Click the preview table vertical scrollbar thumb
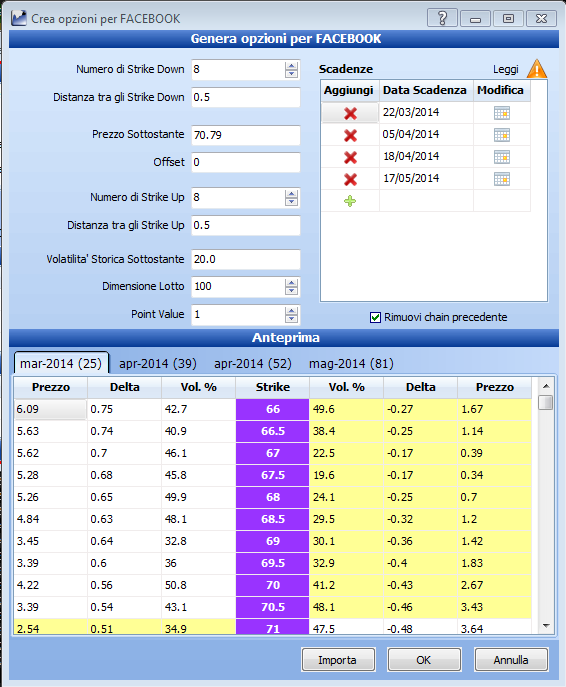The width and height of the screenshot is (566, 687). point(546,402)
